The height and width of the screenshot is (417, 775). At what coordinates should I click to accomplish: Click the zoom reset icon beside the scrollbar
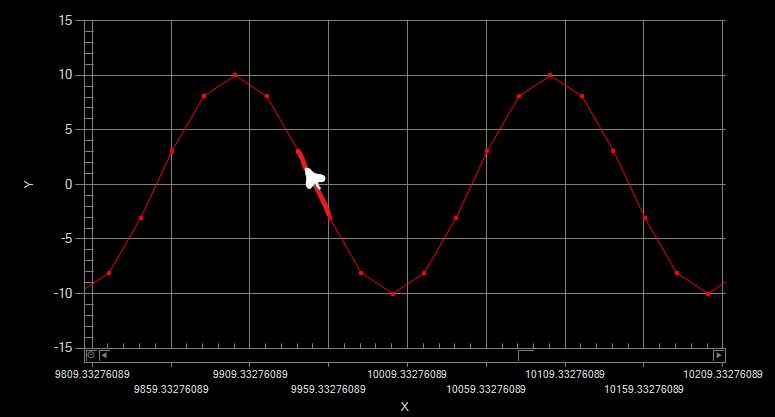click(x=91, y=355)
